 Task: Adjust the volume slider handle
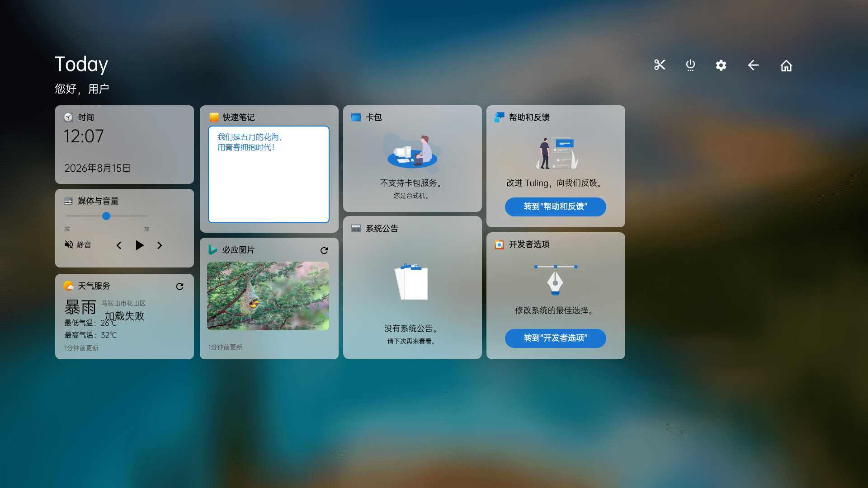tap(106, 216)
